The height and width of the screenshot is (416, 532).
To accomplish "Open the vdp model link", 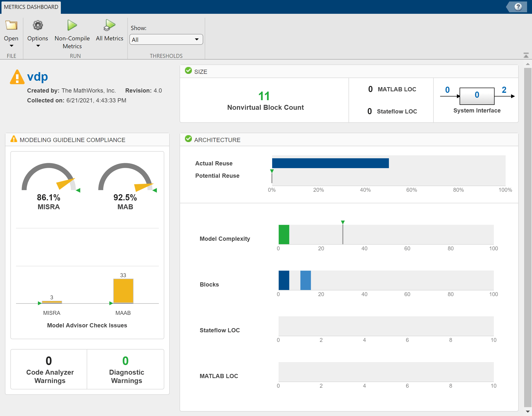I will point(37,77).
